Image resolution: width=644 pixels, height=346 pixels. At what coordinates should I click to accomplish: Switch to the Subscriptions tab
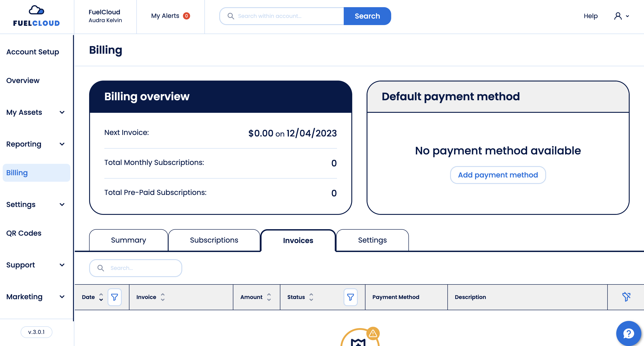(214, 240)
